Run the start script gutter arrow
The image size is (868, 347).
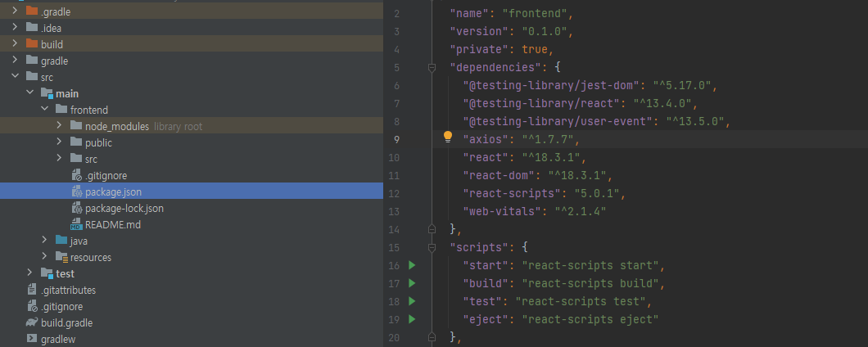pyautogui.click(x=411, y=265)
